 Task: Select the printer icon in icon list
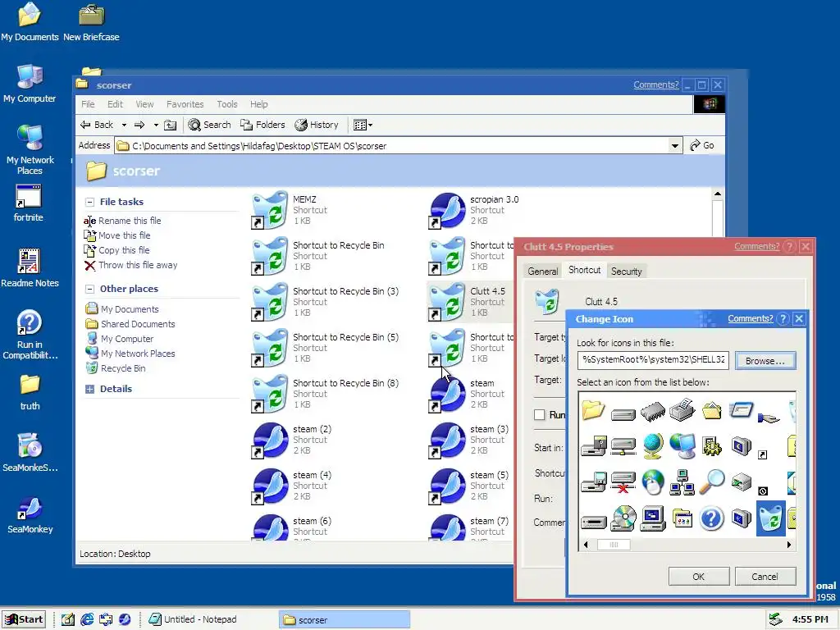click(x=682, y=410)
